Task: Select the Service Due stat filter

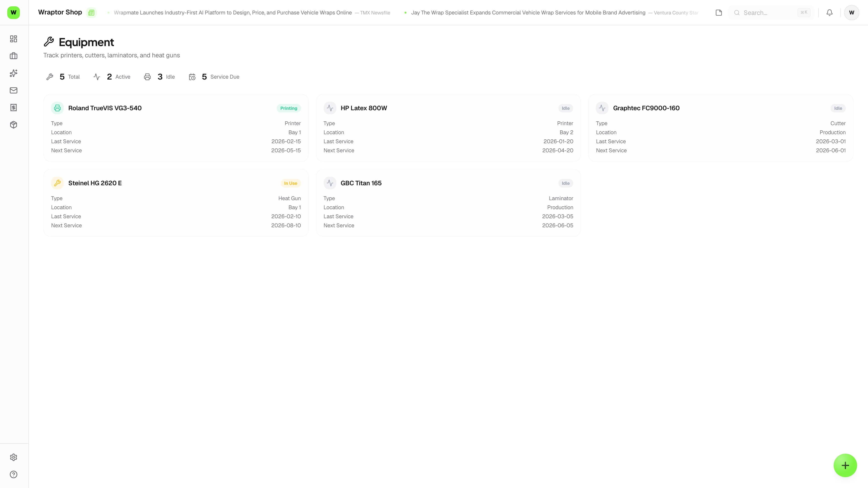Action: pyautogui.click(x=214, y=77)
